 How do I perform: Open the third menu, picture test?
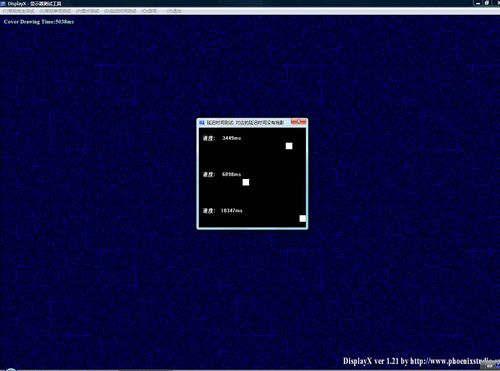(87, 11)
